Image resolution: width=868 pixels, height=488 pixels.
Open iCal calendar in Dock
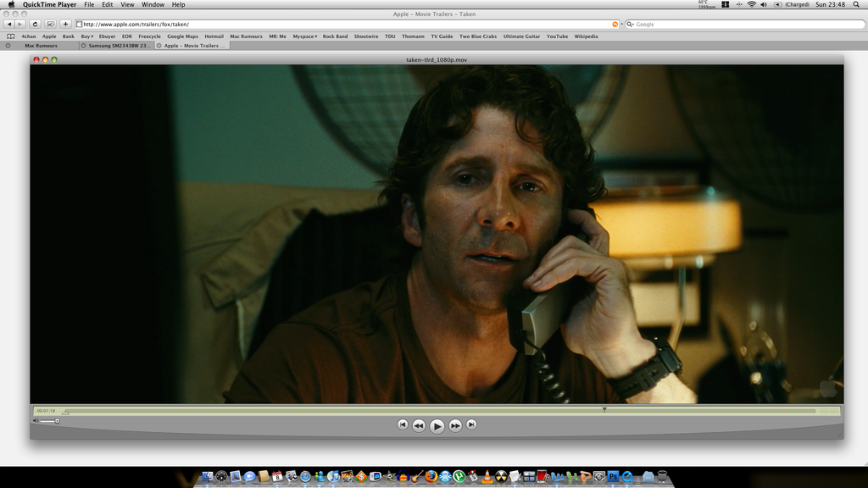pos(277,476)
